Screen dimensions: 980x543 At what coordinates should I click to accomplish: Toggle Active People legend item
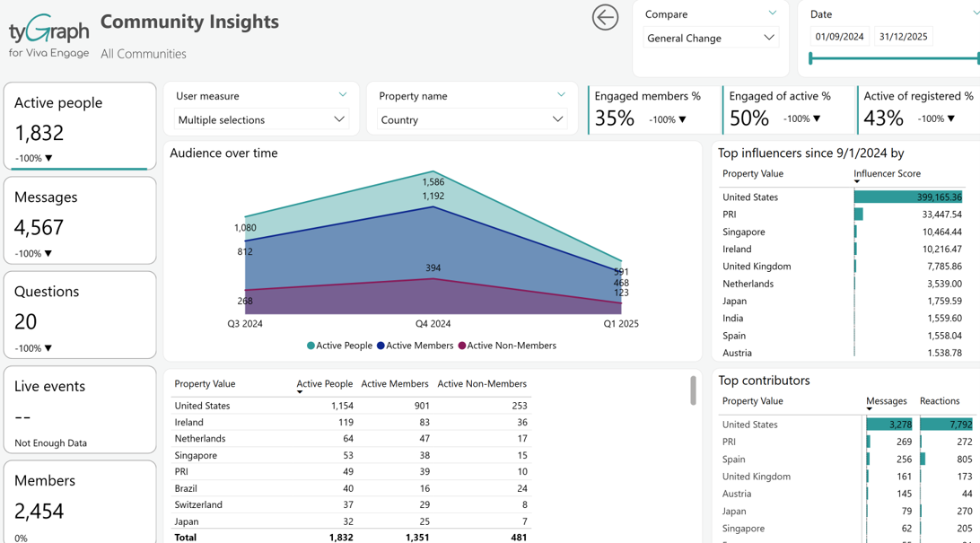point(339,346)
